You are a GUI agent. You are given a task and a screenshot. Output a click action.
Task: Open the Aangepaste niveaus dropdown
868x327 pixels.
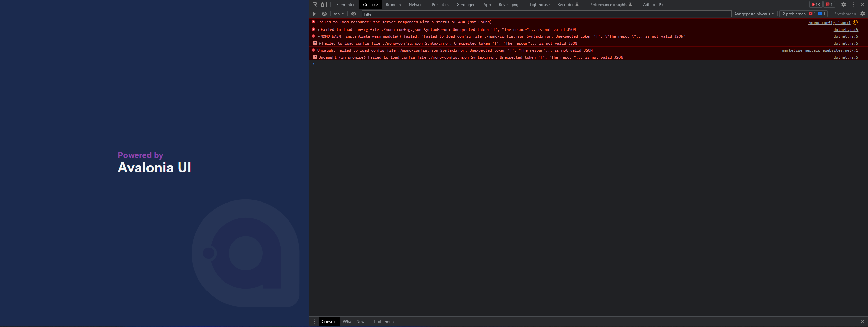pyautogui.click(x=754, y=14)
